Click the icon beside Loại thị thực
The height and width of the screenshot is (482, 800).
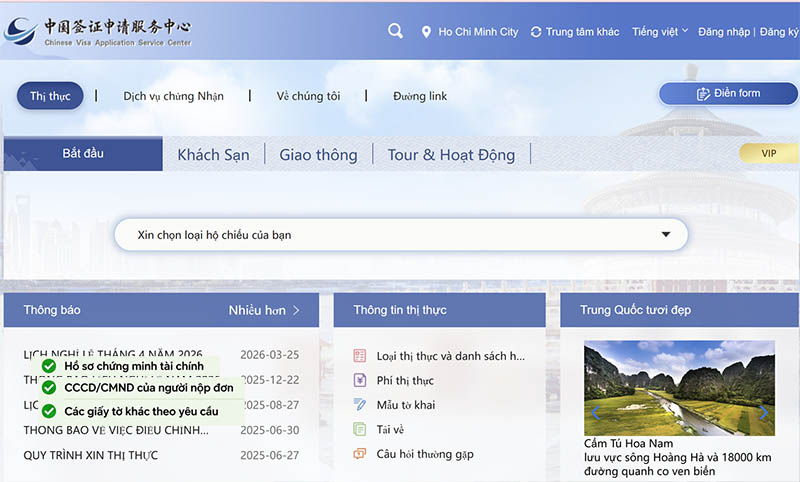pos(360,356)
